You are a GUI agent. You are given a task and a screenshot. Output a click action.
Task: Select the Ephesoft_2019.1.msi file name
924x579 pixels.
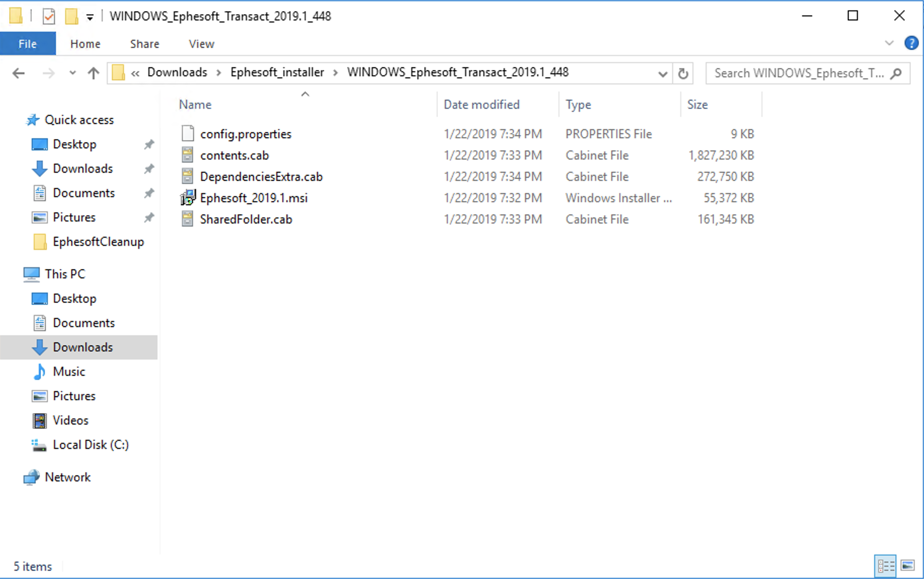254,198
